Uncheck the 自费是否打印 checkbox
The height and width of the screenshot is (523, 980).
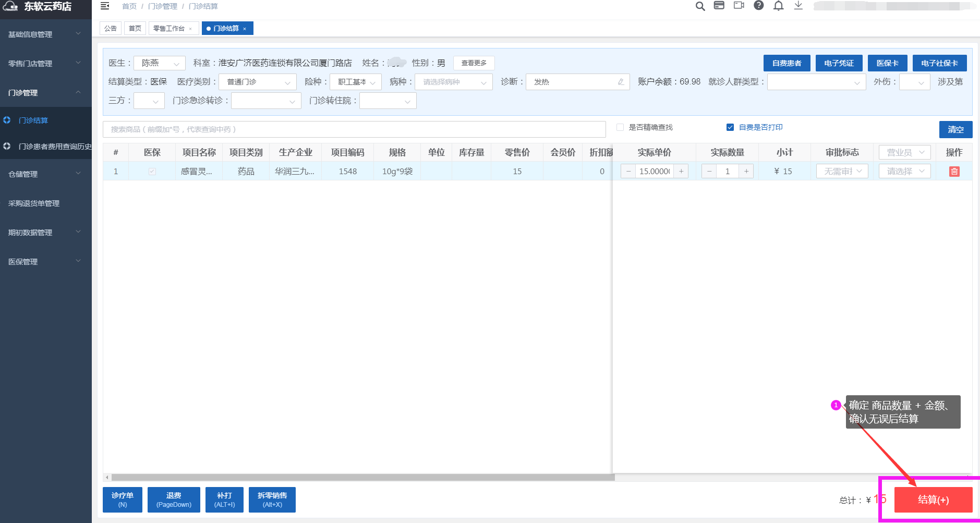click(x=730, y=127)
